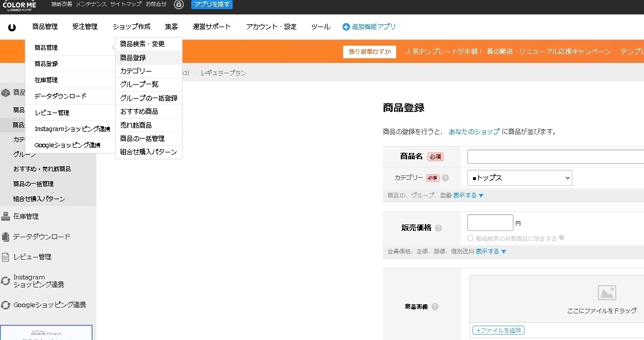This screenshot has width=644, height=340.
Task: Expand 会員価格、定価、原価 表示する section
Action: 491,251
